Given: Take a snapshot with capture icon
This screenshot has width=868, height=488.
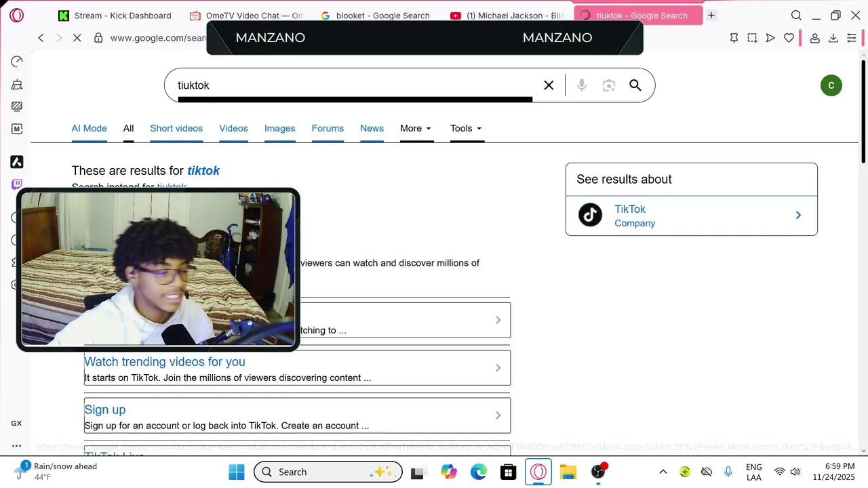Looking at the screenshot, I should pyautogui.click(x=752, y=38).
